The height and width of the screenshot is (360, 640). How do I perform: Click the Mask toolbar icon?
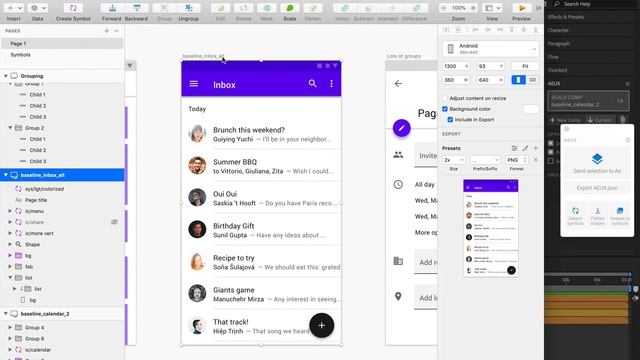[267, 8]
